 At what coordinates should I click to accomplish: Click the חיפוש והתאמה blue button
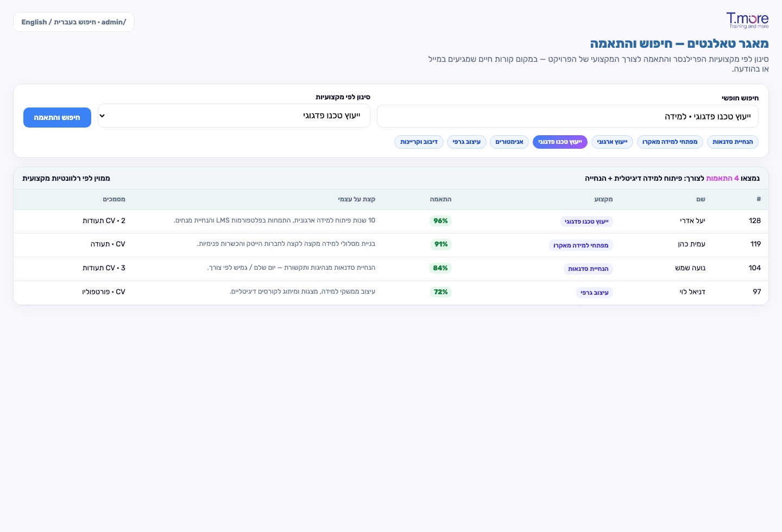click(57, 117)
